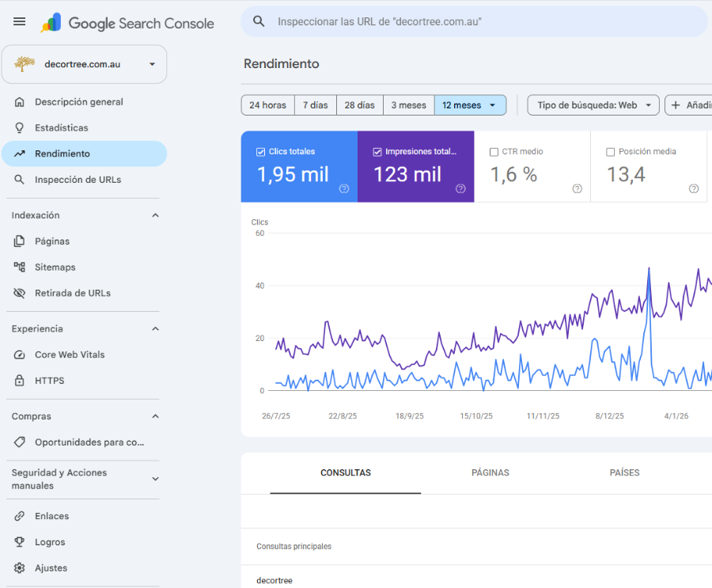Click the Descripción general home icon
This screenshot has height=588, width=712.
click(20, 102)
